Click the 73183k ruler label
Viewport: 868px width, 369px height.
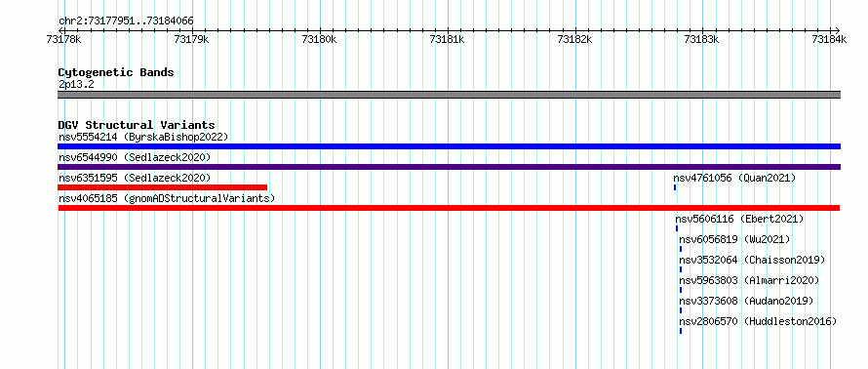tap(702, 39)
